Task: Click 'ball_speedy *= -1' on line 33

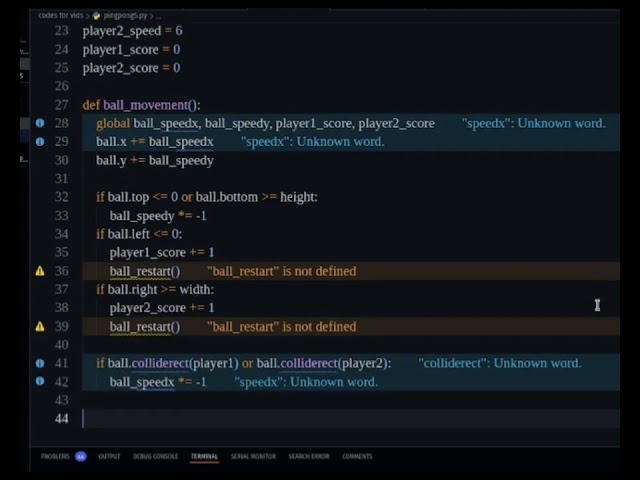Action: 158,216
